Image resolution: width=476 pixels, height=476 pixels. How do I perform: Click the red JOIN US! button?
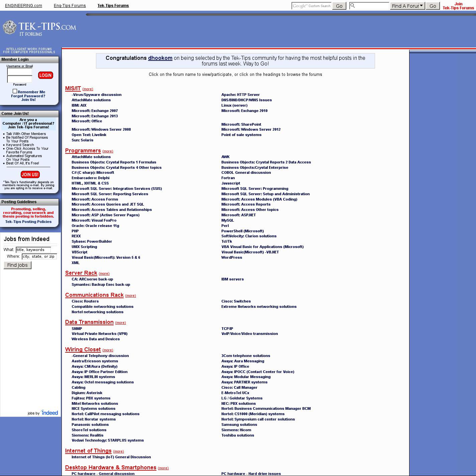[x=30, y=174]
